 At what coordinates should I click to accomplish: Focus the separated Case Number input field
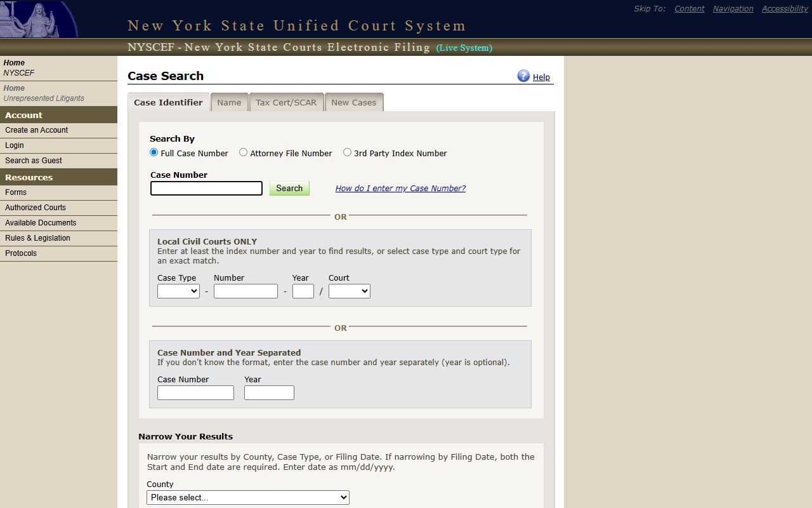tap(195, 392)
